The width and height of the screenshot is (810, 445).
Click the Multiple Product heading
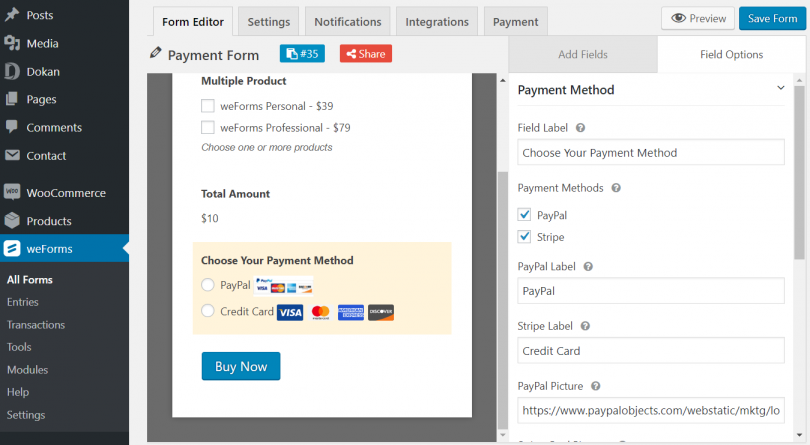243,81
